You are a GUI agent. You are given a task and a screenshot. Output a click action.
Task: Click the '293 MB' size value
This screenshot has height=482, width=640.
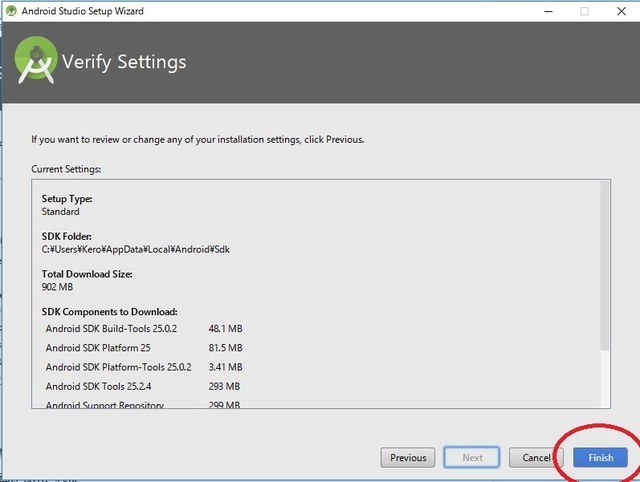coord(224,386)
